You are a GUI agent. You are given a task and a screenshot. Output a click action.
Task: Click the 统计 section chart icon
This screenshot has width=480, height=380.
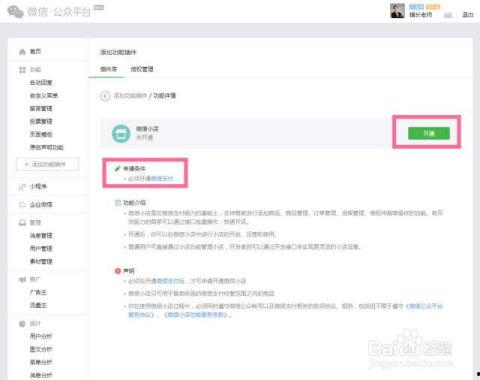(x=22, y=324)
